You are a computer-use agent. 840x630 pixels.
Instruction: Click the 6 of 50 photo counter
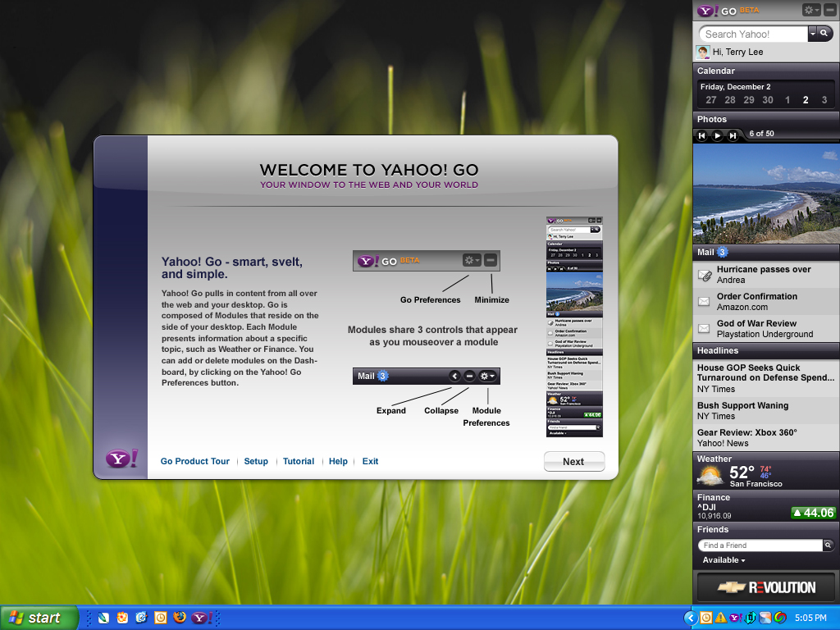coord(761,134)
